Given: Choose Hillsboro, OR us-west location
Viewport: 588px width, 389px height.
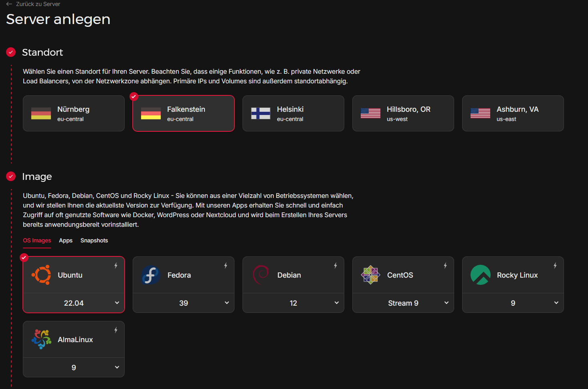Looking at the screenshot, I should tap(403, 113).
